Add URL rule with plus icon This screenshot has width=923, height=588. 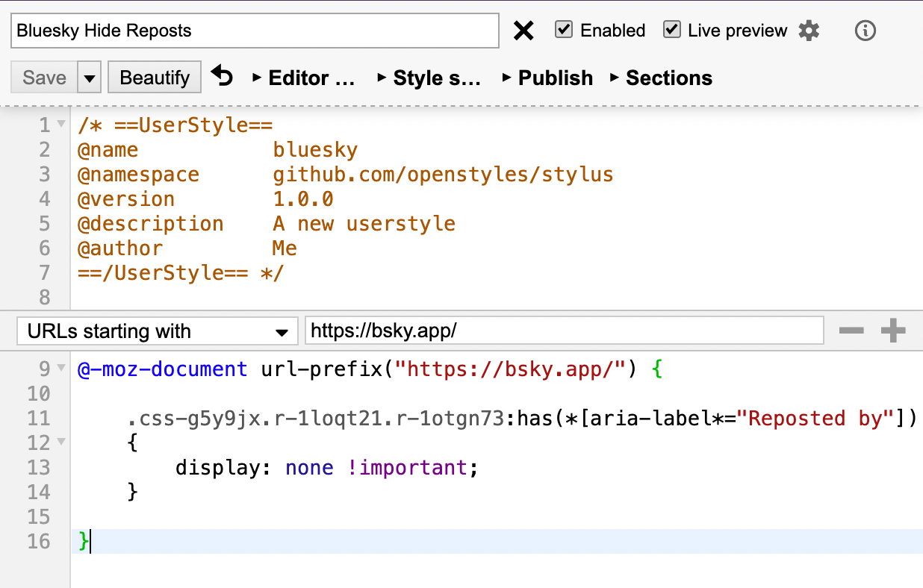(x=893, y=331)
